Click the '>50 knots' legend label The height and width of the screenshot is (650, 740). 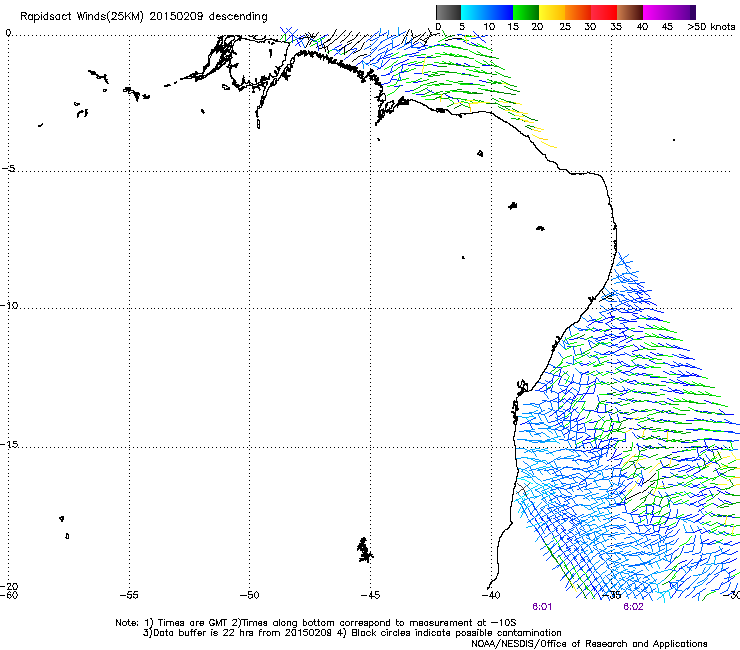point(711,27)
